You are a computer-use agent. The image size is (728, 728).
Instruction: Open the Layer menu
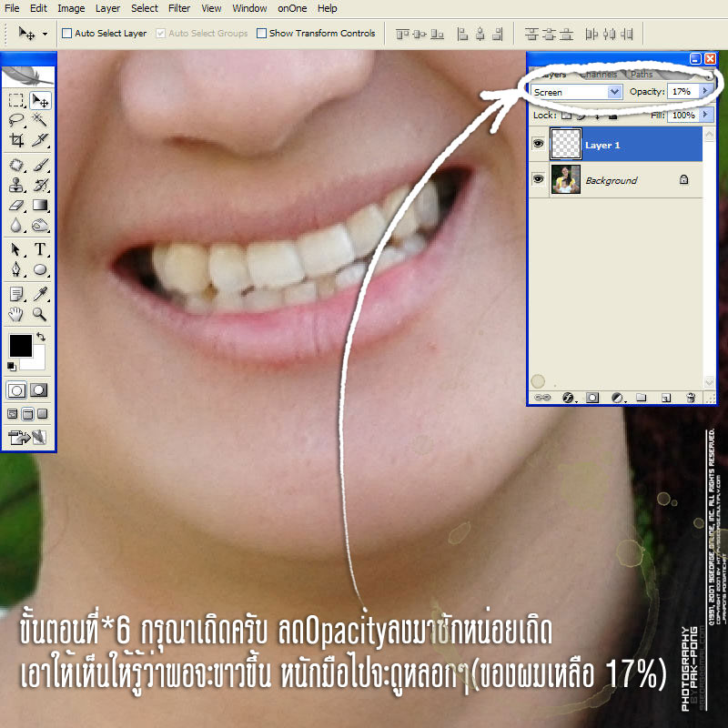(107, 8)
